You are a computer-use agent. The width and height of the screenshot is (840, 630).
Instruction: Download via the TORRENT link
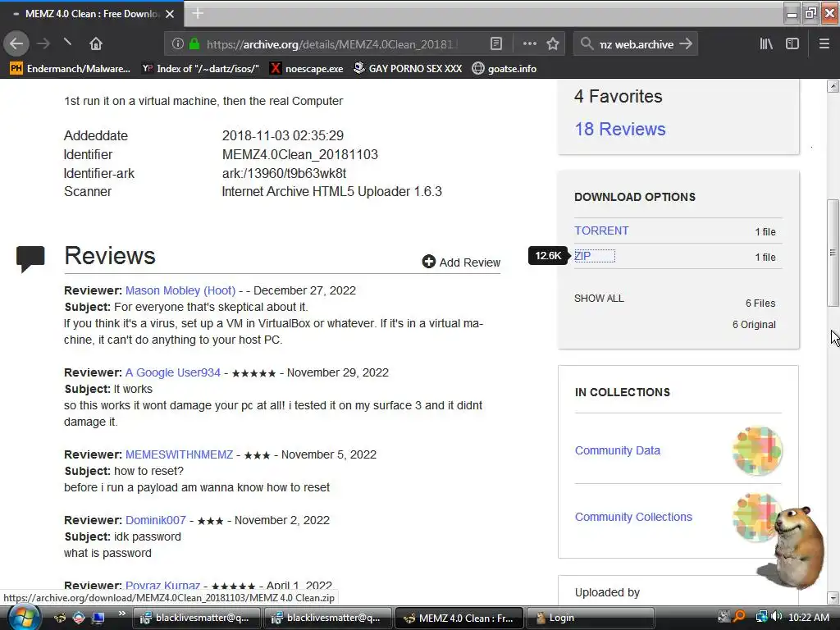click(x=601, y=231)
